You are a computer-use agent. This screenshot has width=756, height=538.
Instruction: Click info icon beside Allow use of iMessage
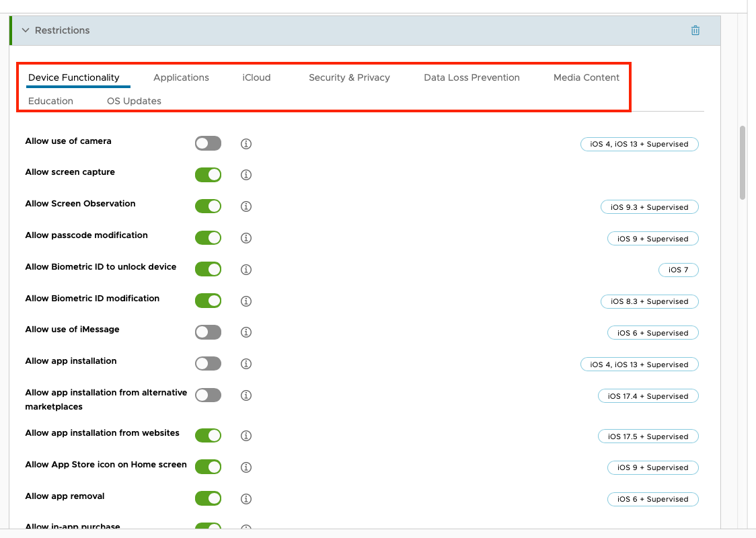point(246,332)
